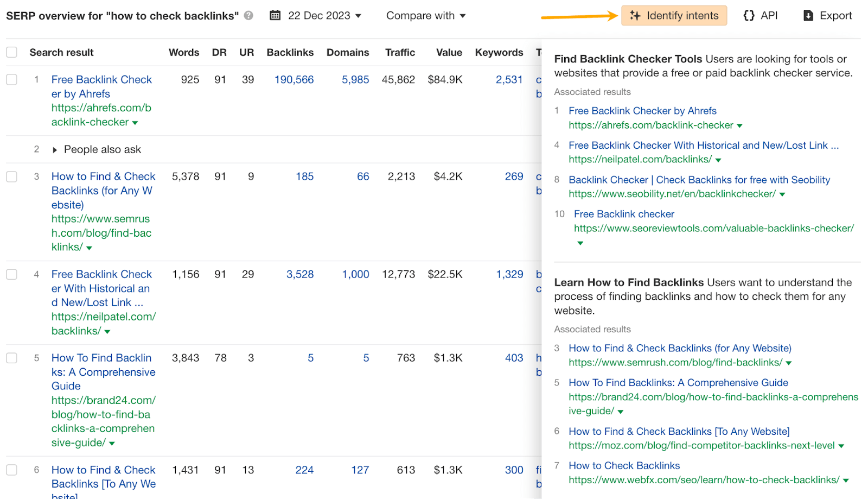Click the help icon beside the SERP title
The height and width of the screenshot is (499, 868).
coord(249,16)
